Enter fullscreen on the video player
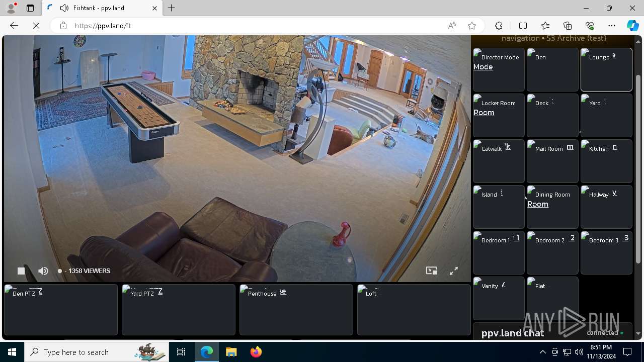Screen dimensions: 644x362 (x=454, y=270)
